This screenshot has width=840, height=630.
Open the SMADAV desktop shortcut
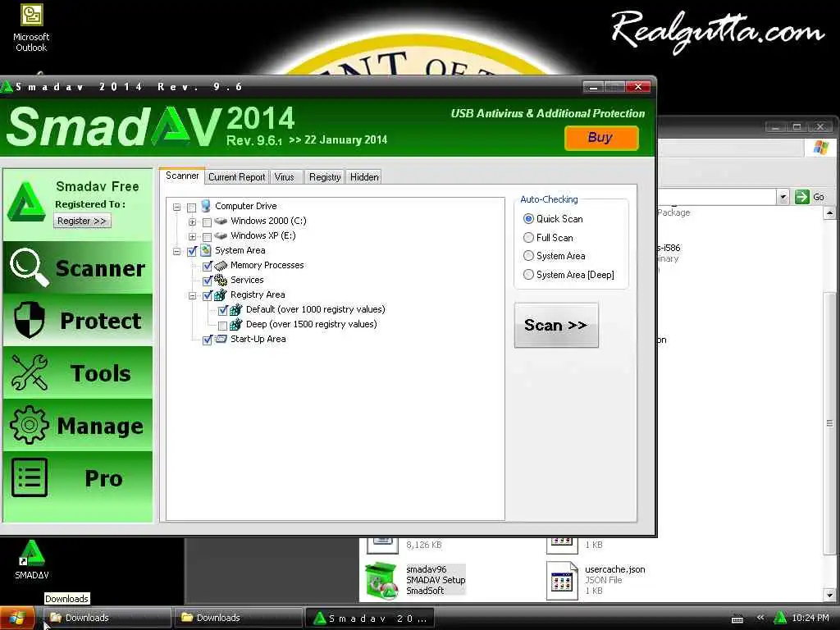coord(32,559)
